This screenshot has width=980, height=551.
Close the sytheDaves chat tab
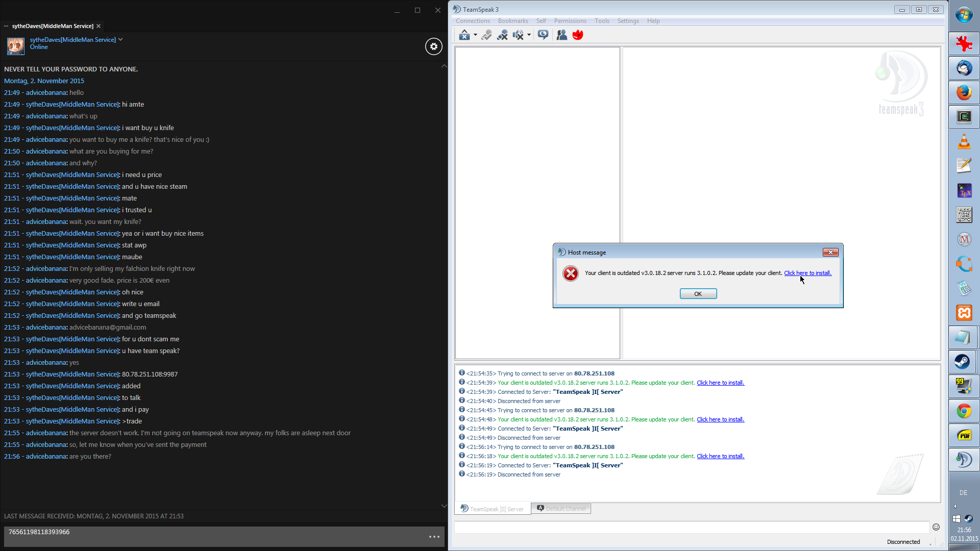[x=99, y=26]
